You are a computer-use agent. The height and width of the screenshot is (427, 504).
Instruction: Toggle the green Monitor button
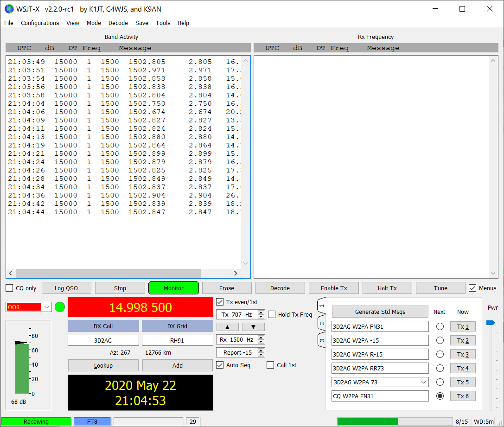coord(173,288)
